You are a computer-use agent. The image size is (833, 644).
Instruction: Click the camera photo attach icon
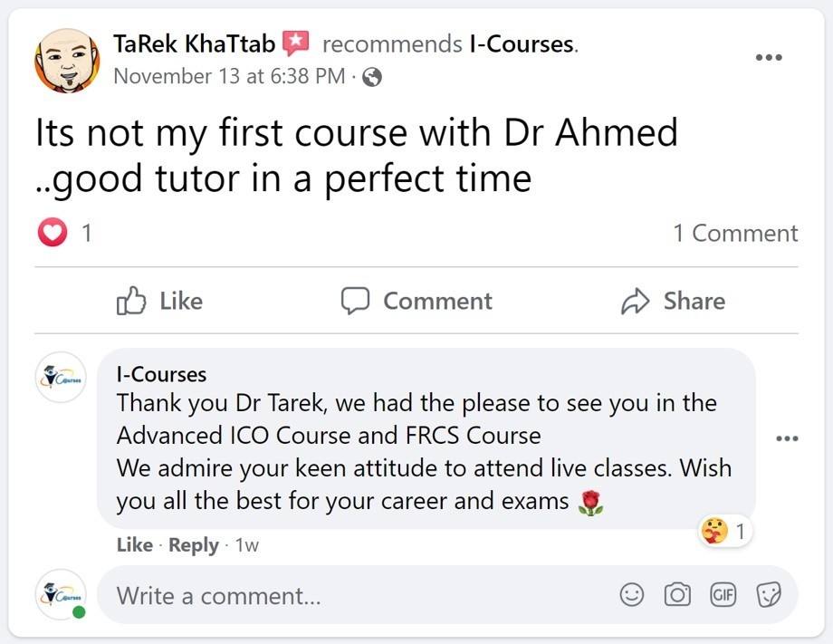(x=677, y=595)
